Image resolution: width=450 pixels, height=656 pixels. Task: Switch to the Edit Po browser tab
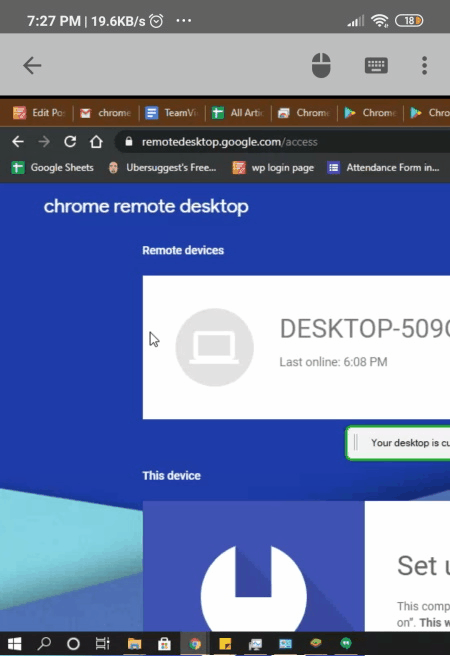coord(39,113)
